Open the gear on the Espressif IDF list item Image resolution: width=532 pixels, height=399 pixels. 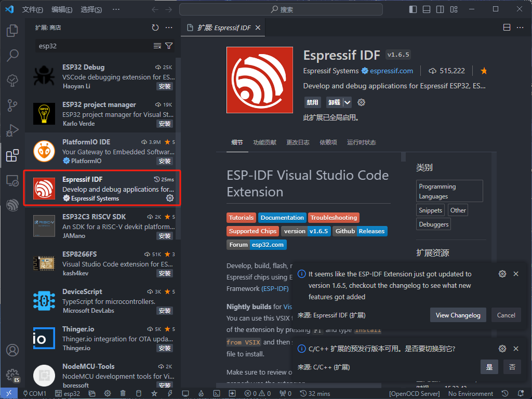[170, 198]
